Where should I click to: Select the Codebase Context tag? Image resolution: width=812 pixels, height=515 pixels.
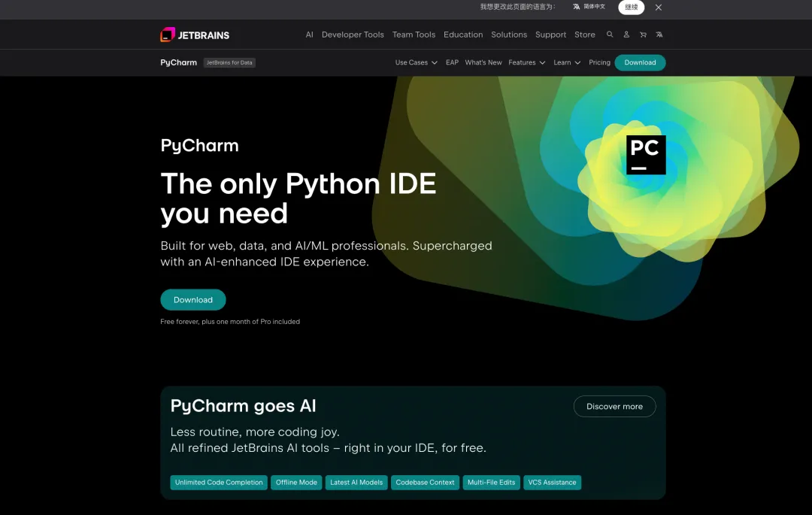[x=425, y=483]
